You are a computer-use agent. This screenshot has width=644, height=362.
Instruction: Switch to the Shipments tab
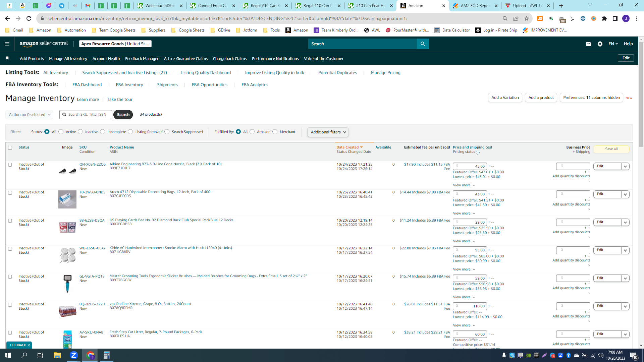[167, 85]
